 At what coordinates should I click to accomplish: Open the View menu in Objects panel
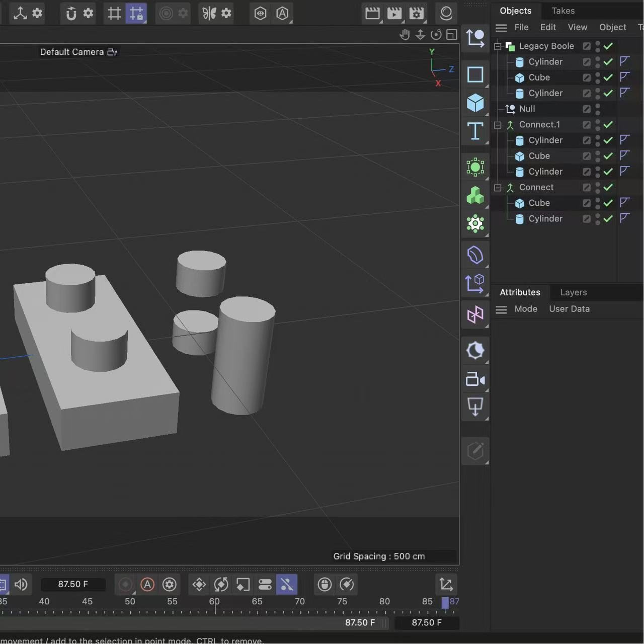(x=577, y=27)
